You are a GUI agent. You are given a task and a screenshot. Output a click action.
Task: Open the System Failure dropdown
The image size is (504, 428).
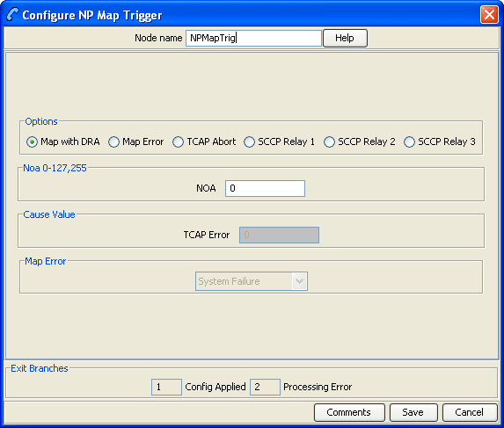point(252,281)
